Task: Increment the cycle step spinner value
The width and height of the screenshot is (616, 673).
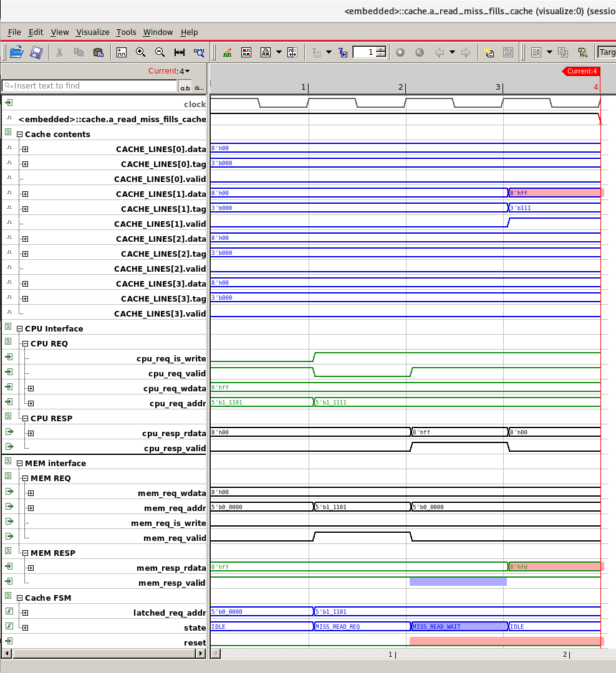Action: pos(381,49)
